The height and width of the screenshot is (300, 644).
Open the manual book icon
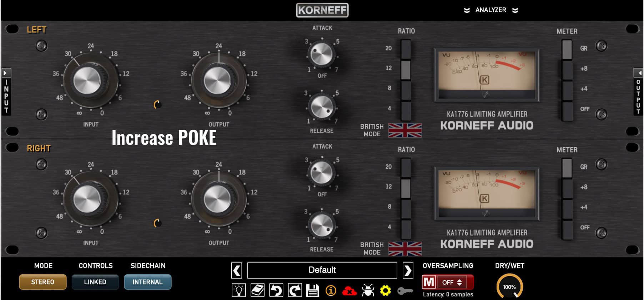(257, 290)
